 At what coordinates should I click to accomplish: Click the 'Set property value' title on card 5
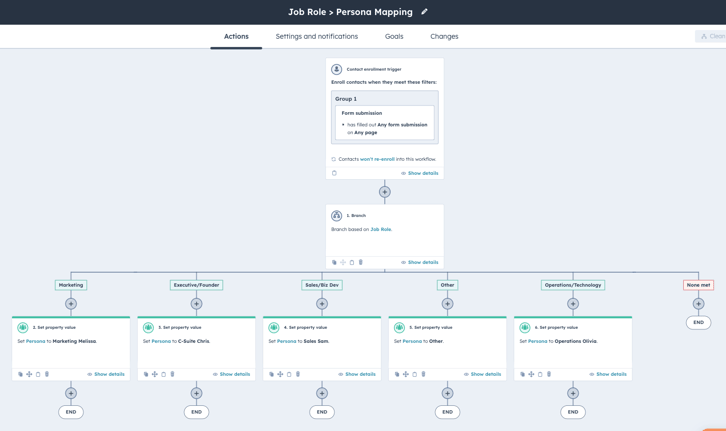(x=431, y=327)
